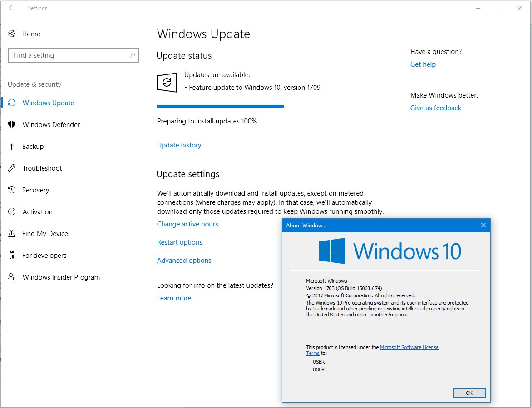Open the Update history link
Image resolution: width=532 pixels, height=408 pixels.
[179, 145]
